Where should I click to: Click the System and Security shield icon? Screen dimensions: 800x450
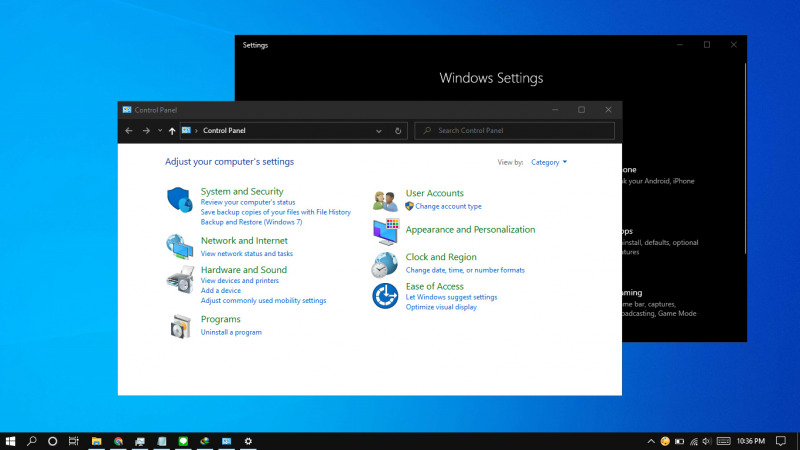click(x=180, y=199)
